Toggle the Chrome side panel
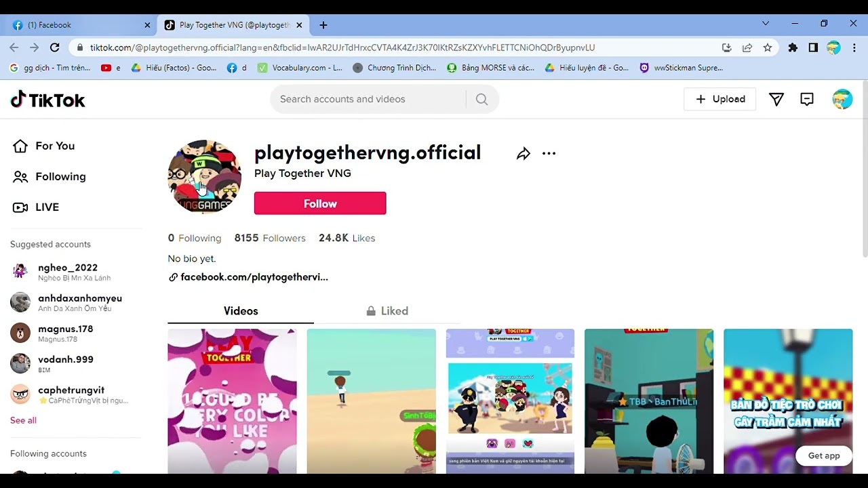This screenshot has height=488, width=868. tap(813, 47)
